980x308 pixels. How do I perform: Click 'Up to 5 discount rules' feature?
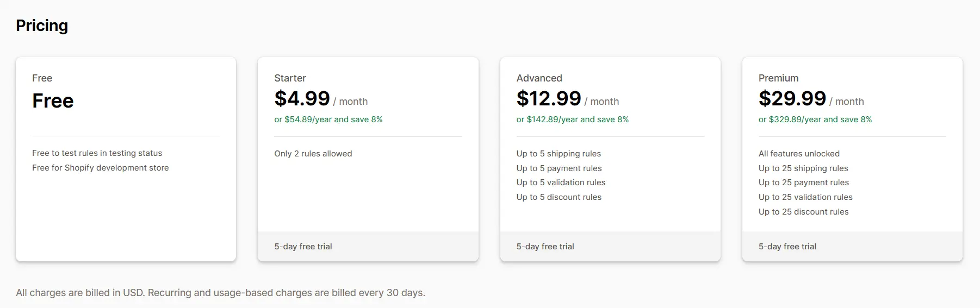(559, 197)
